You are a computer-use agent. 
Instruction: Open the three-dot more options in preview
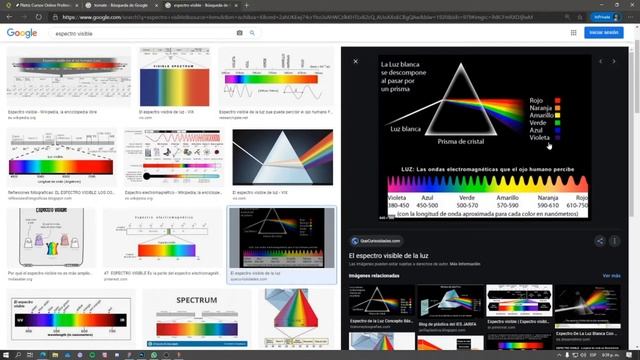(614, 241)
